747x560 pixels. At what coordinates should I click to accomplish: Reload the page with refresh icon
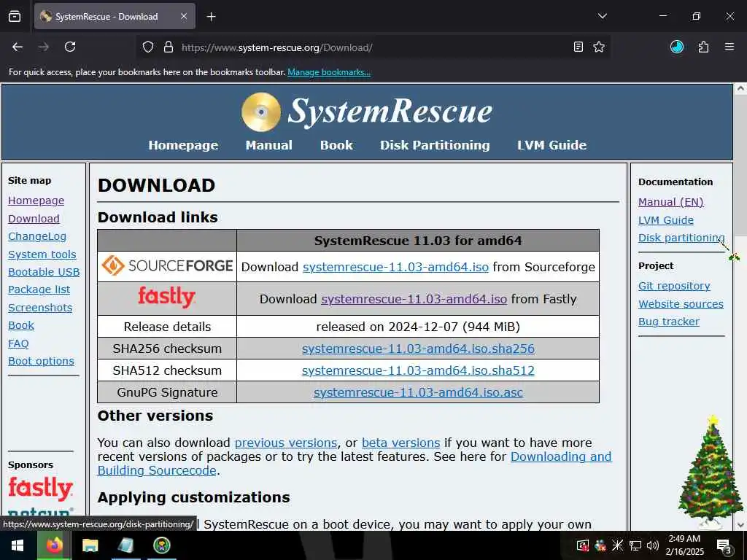[70, 47]
